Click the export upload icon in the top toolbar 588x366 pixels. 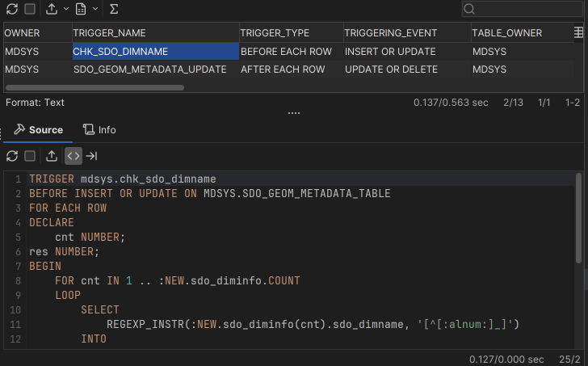[52, 9]
